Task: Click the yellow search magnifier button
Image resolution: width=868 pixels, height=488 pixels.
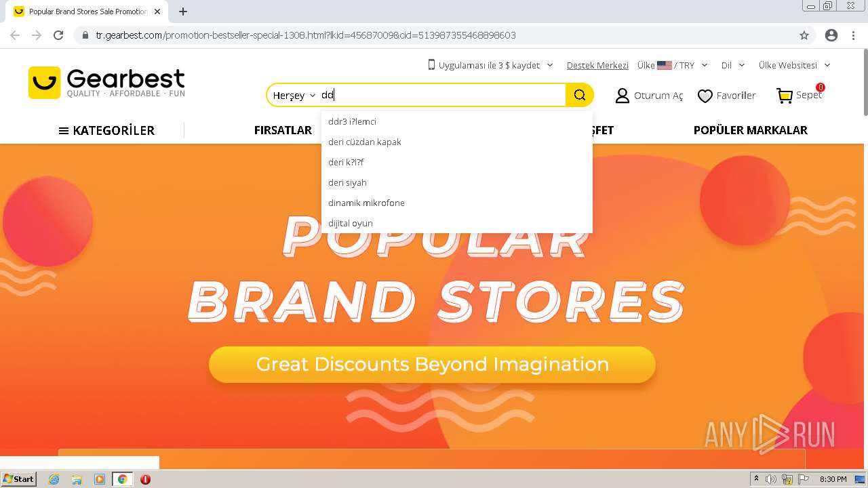Action: (x=579, y=95)
